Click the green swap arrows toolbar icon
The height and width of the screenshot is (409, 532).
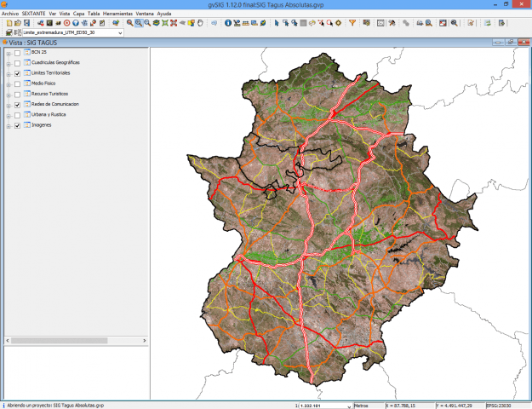[x=488, y=23]
